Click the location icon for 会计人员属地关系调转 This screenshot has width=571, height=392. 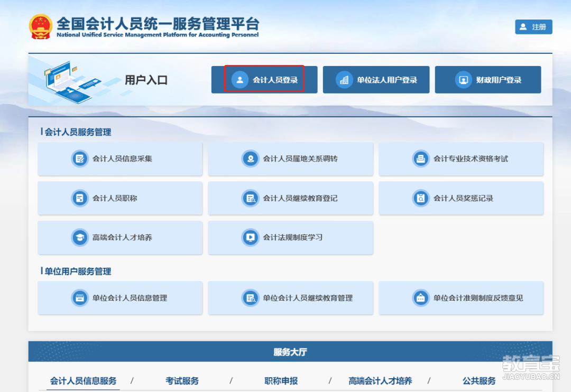(x=250, y=158)
